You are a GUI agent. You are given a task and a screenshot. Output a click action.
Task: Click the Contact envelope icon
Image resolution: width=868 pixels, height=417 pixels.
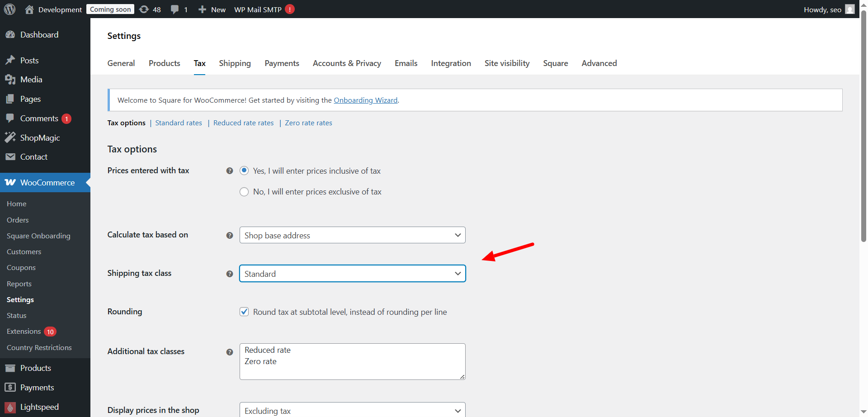(x=10, y=157)
